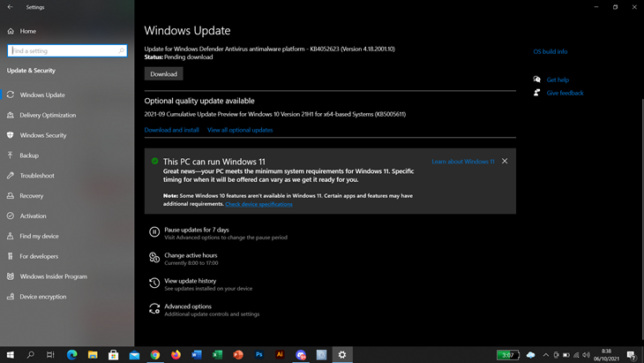The height and width of the screenshot is (363, 644).
Task: Open Microsoft Word from taskbar
Action: [x=197, y=355]
